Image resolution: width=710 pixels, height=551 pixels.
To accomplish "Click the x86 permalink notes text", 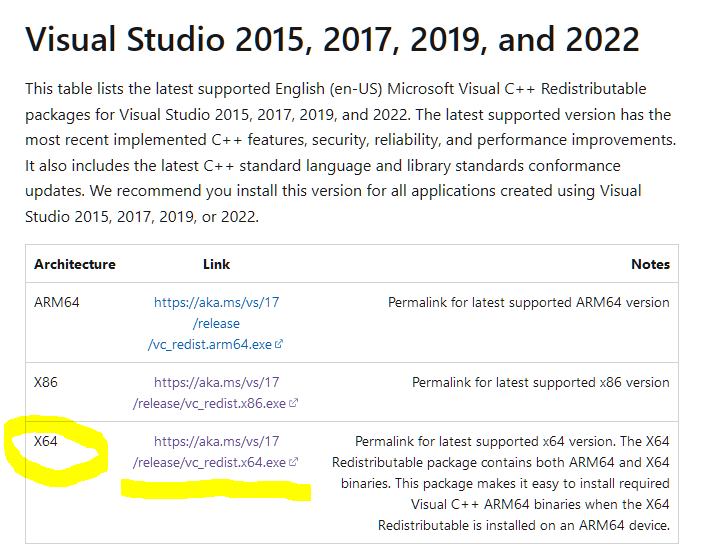I will pyautogui.click(x=541, y=382).
